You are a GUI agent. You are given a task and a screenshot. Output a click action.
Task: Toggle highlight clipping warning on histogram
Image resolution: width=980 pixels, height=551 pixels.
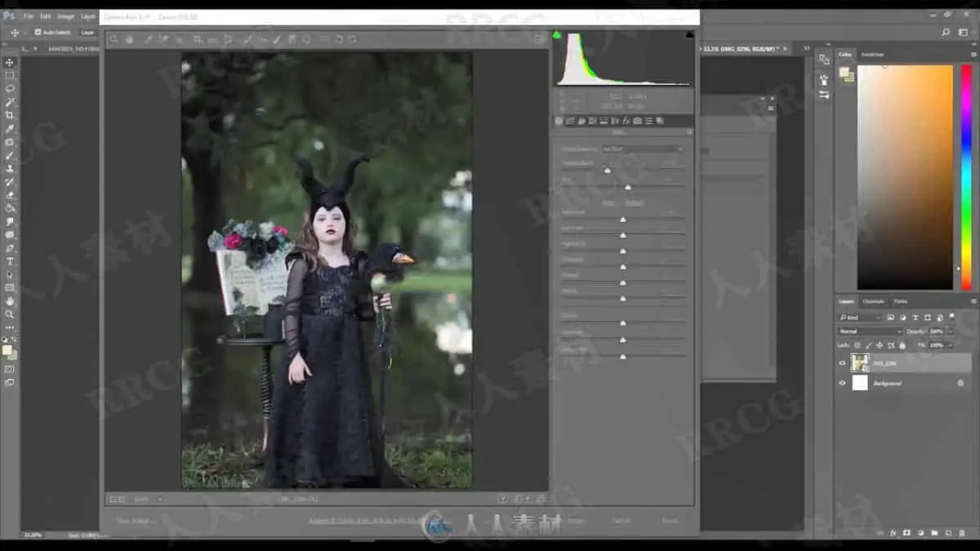(x=689, y=35)
